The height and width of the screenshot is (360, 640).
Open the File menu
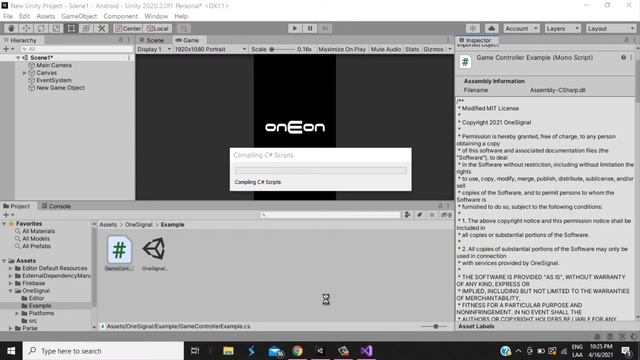8,16
